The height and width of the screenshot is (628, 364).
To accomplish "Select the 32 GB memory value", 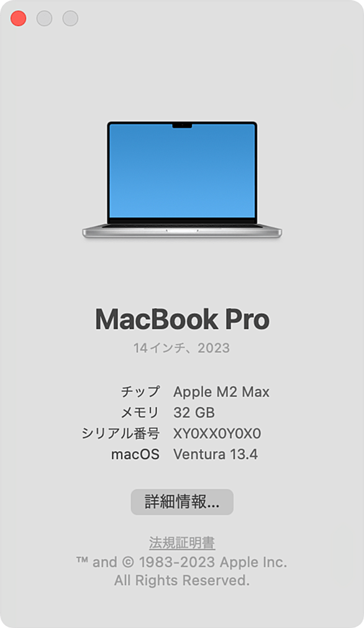I will point(194,412).
